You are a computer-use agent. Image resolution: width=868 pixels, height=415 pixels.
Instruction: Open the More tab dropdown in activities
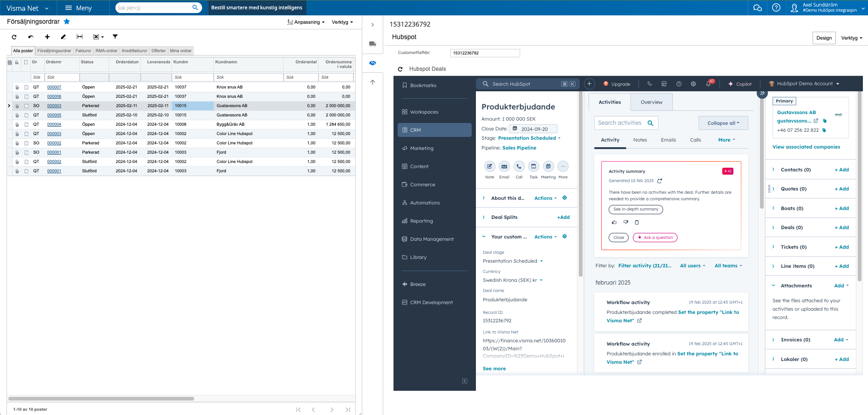(726, 140)
